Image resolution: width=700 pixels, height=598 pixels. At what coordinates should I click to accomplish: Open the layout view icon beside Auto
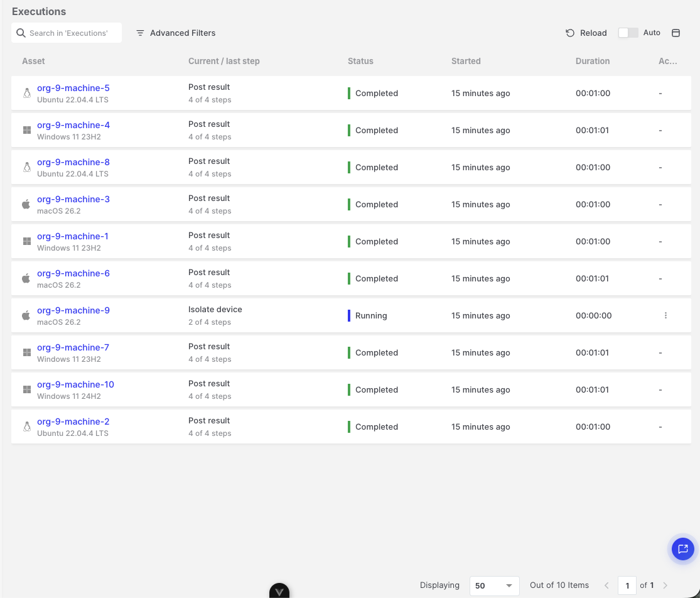pyautogui.click(x=676, y=33)
